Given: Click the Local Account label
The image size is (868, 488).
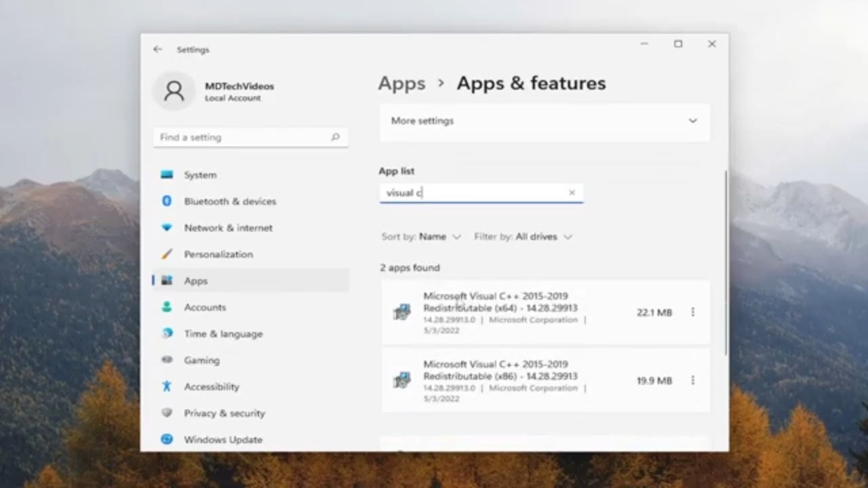Looking at the screenshot, I should (233, 98).
